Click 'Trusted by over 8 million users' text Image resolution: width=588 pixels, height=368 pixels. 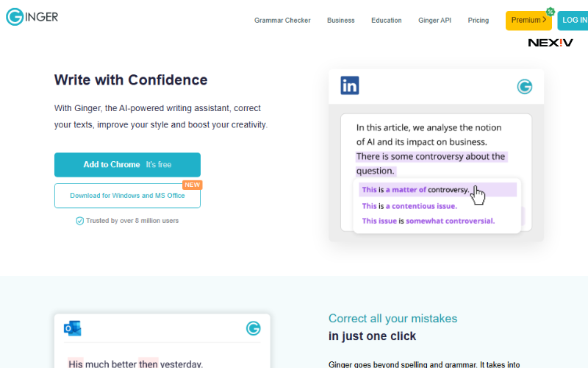click(x=132, y=221)
